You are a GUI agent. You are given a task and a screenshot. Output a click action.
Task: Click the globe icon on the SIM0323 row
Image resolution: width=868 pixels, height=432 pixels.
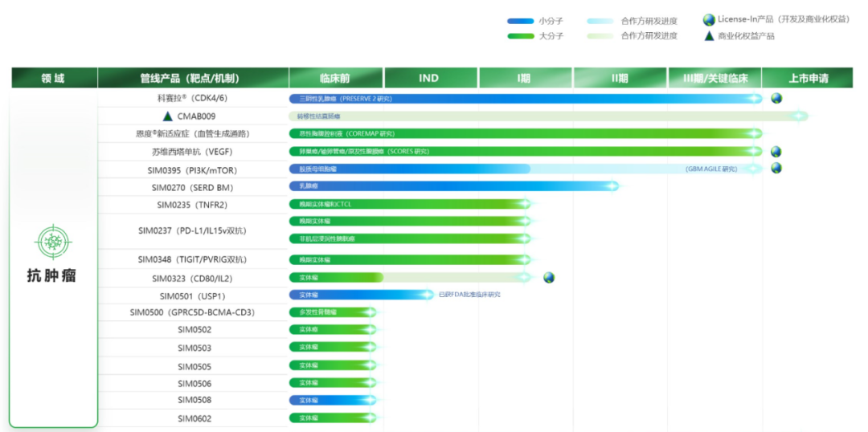coord(549,278)
